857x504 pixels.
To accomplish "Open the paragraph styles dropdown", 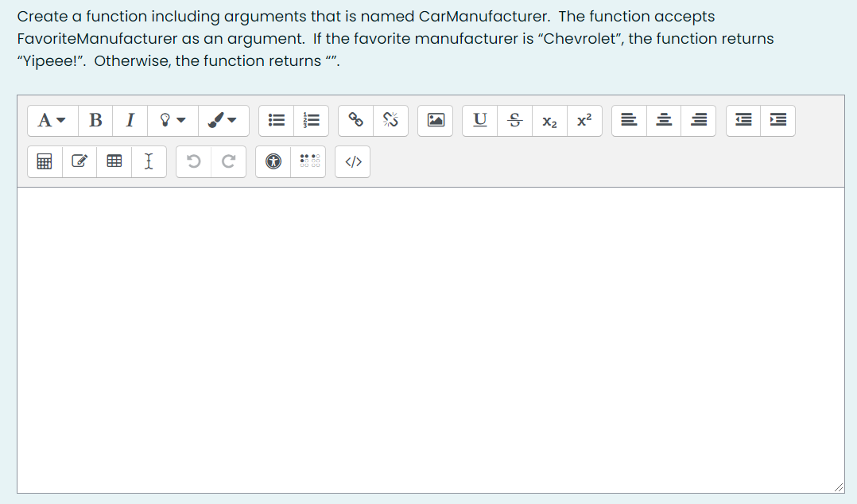I will tap(52, 120).
